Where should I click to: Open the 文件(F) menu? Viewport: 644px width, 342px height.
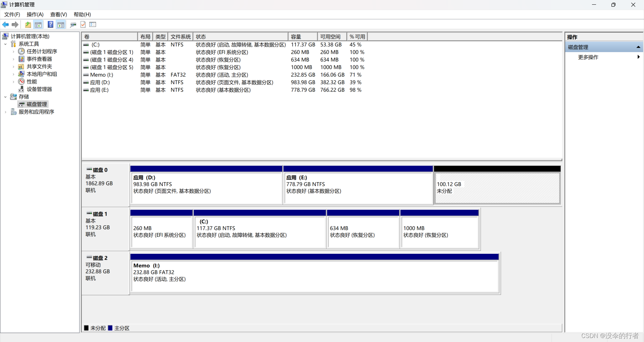[12, 14]
